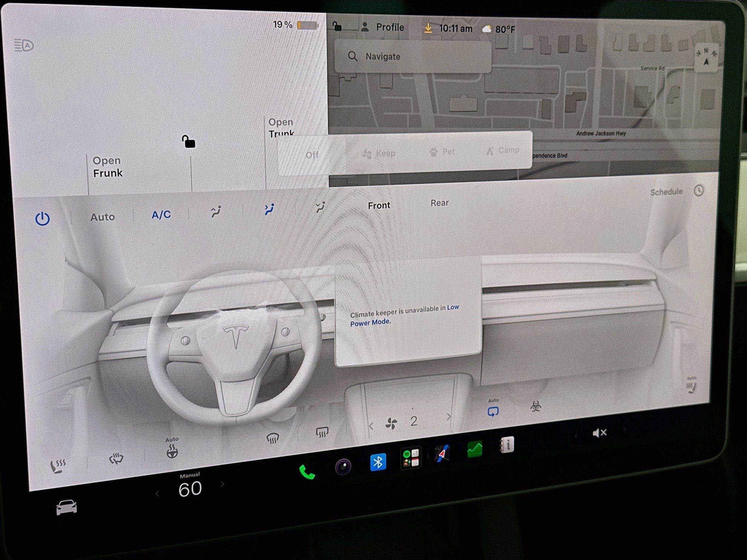747x560 pixels.
Task: Tap the fan speed icon
Action: [x=391, y=423]
